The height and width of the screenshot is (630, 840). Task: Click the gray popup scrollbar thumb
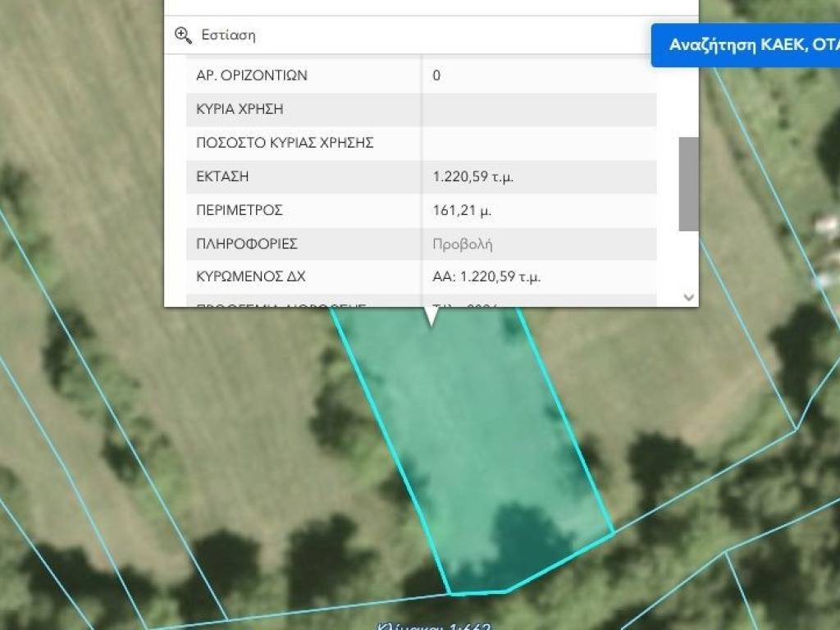[689, 184]
